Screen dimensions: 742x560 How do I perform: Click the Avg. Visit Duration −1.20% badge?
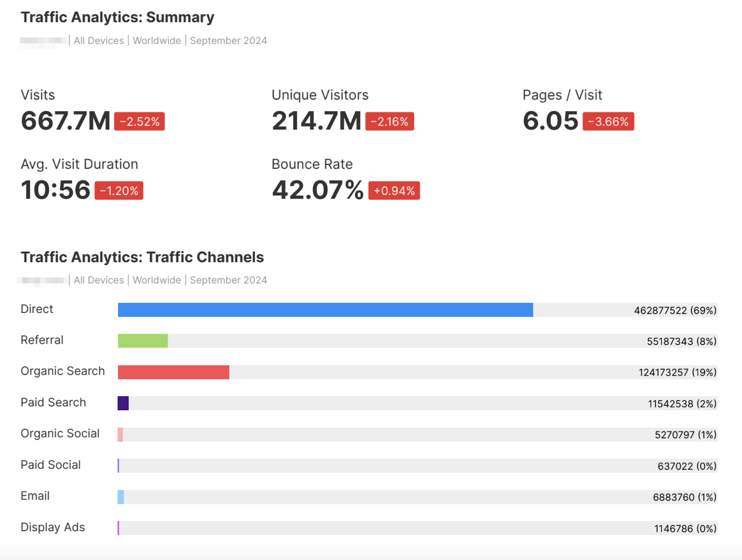click(119, 190)
